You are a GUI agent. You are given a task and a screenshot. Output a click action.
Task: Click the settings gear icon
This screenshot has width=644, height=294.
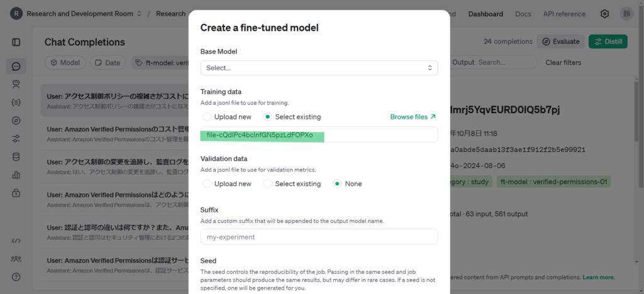604,14
